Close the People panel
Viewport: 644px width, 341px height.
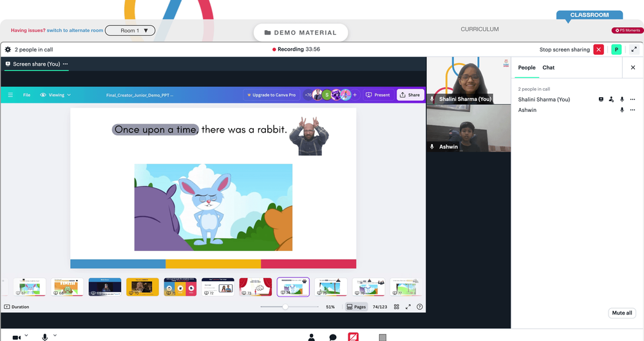tap(633, 68)
